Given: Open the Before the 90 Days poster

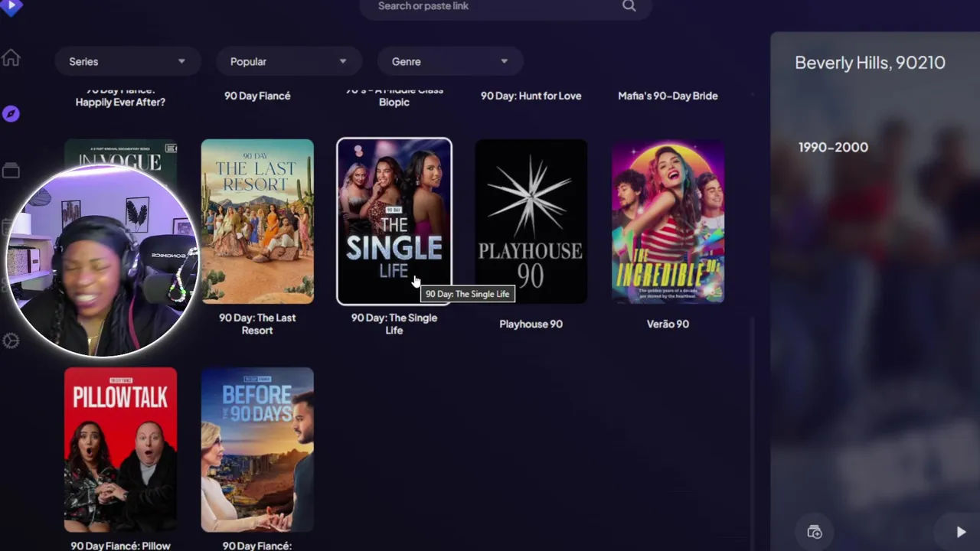Looking at the screenshot, I should 257,449.
